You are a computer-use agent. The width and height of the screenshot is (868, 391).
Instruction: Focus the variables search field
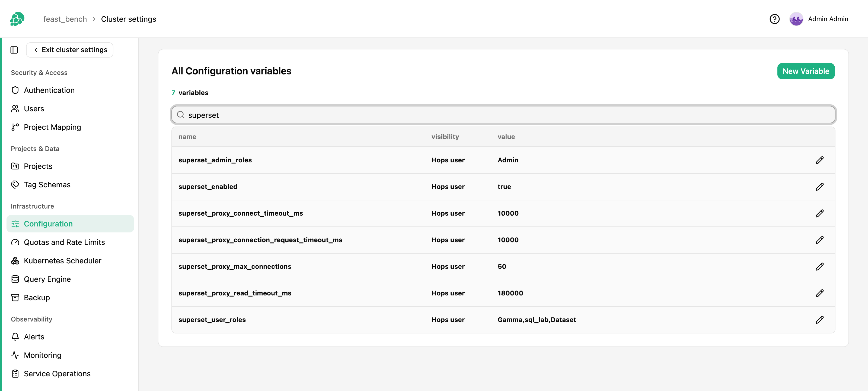(503, 115)
